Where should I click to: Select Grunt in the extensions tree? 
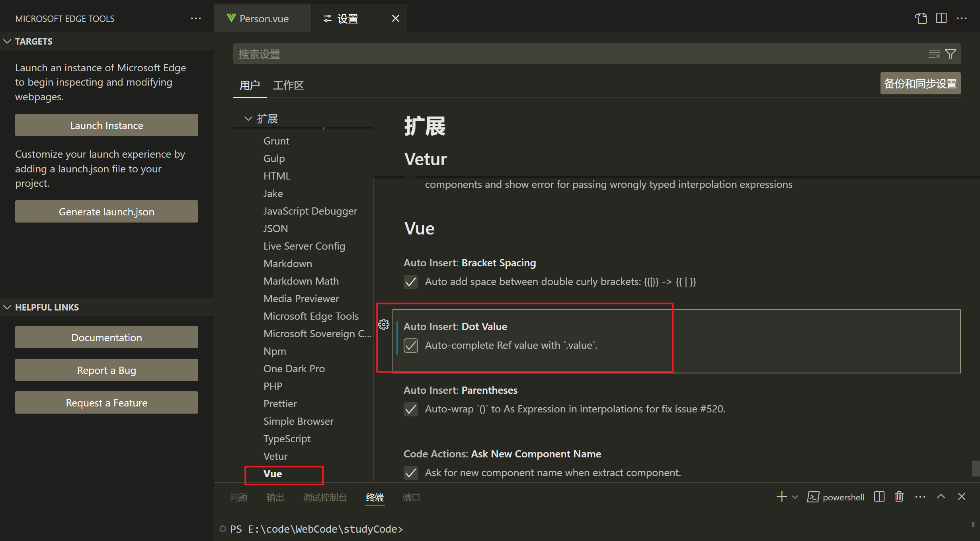pos(276,141)
